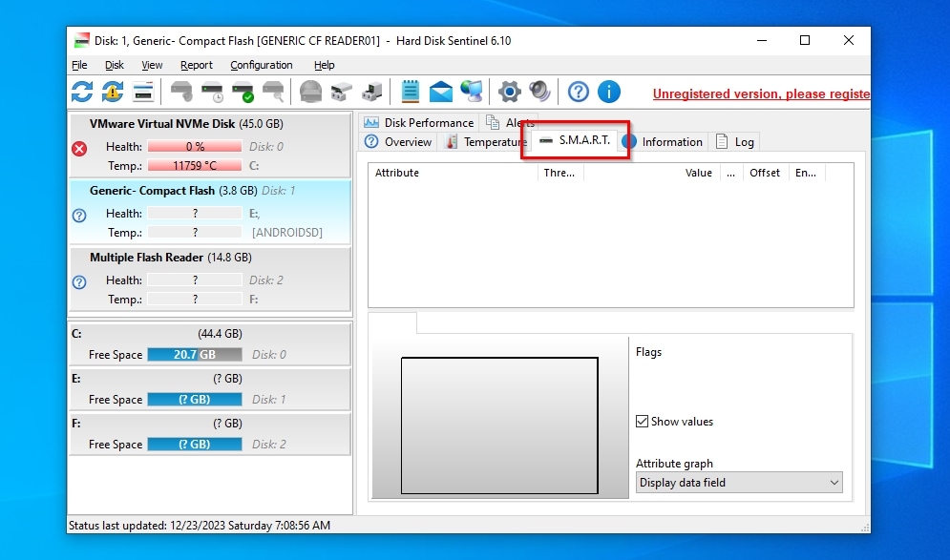Click the disk with small drives icon
Screen dimensions: 950x560
[342, 92]
